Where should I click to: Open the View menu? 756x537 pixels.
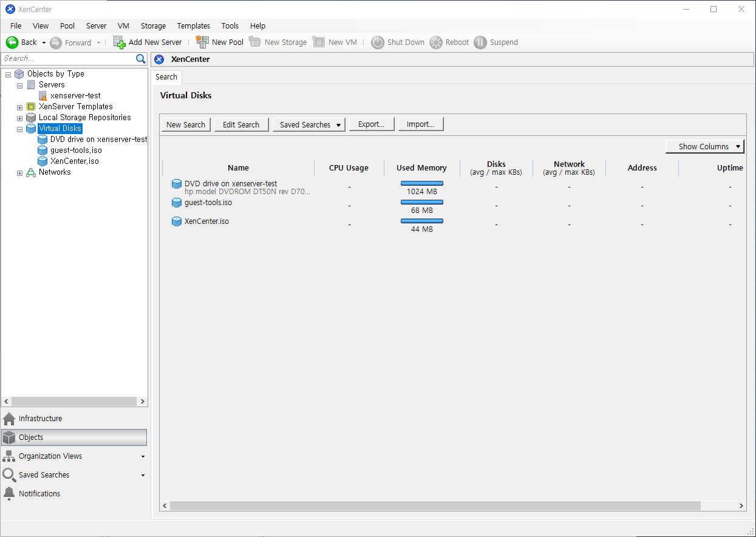pos(41,26)
